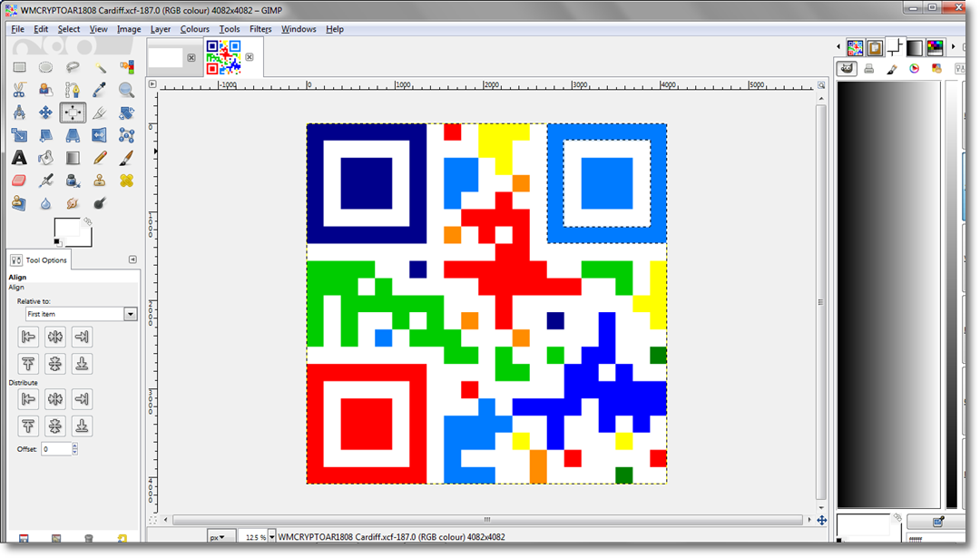Select the Rotate tool
This screenshot has width=980, height=558.
click(126, 113)
